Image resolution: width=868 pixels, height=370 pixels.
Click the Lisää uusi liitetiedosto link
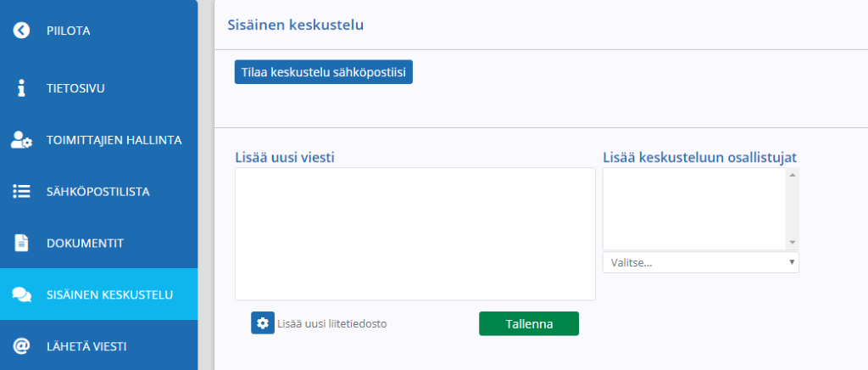point(332,324)
